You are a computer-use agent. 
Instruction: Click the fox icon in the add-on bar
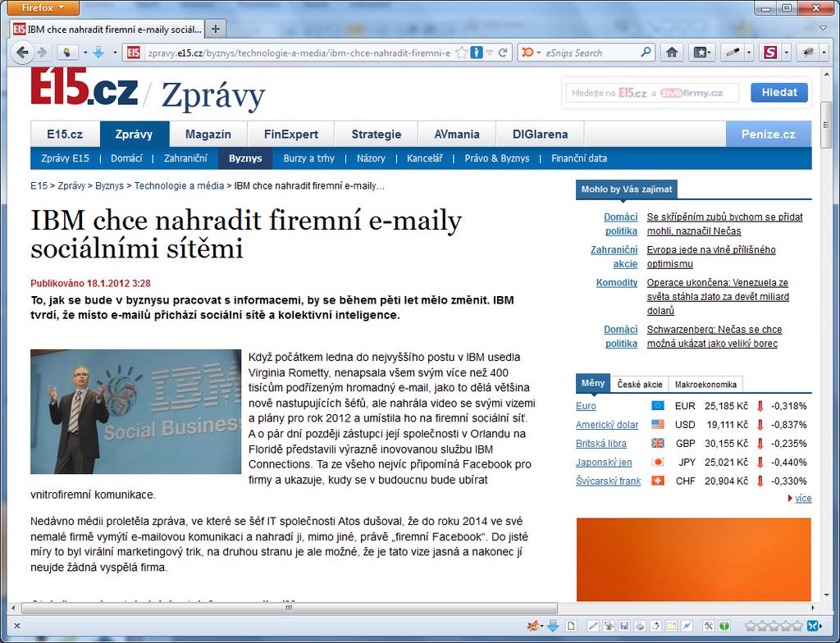pyautogui.click(x=533, y=625)
